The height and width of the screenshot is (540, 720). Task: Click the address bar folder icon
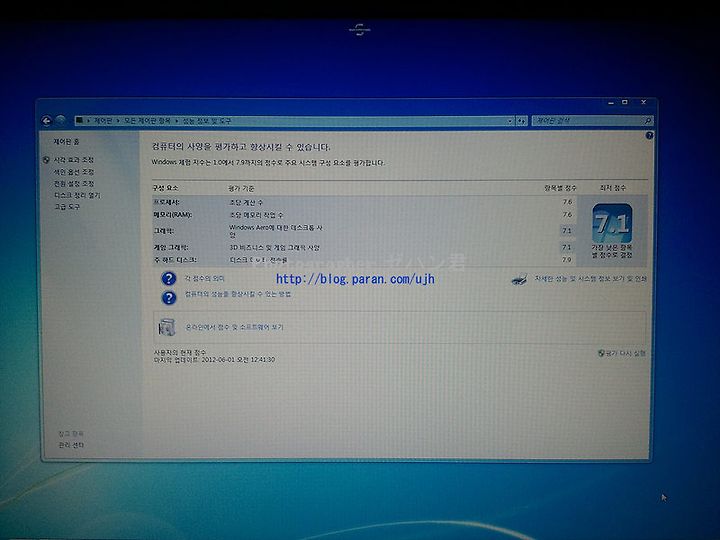[x=79, y=120]
